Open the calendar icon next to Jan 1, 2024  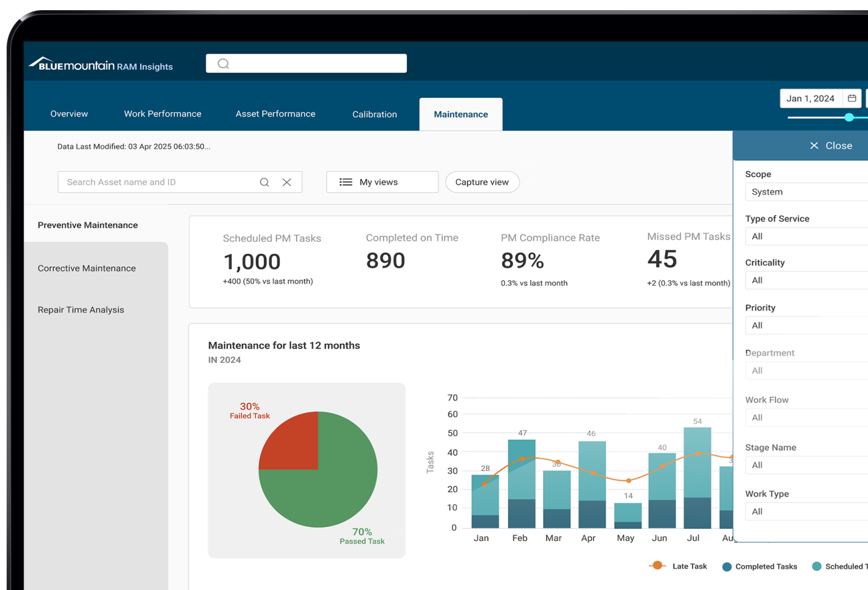pos(852,98)
